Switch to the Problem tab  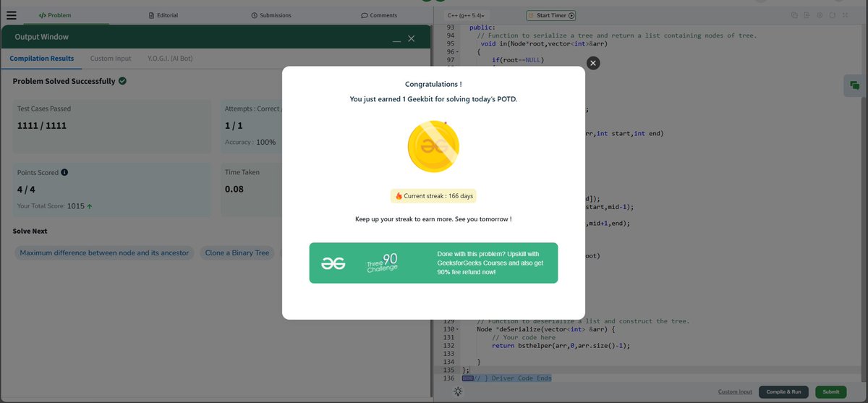coord(55,15)
